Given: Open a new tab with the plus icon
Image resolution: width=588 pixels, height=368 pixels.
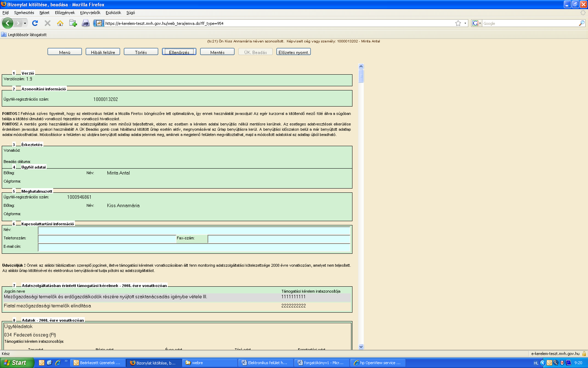Looking at the screenshot, I should coord(73,23).
